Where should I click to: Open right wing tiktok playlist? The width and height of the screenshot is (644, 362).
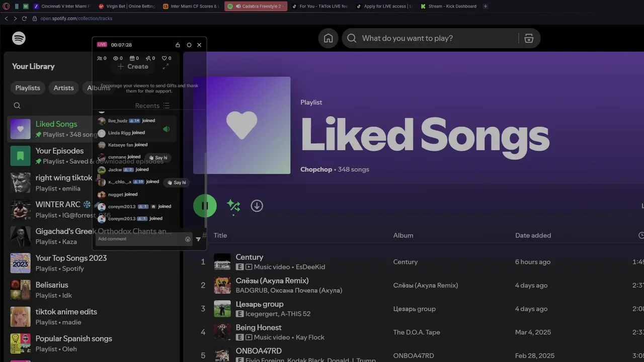click(x=92, y=183)
